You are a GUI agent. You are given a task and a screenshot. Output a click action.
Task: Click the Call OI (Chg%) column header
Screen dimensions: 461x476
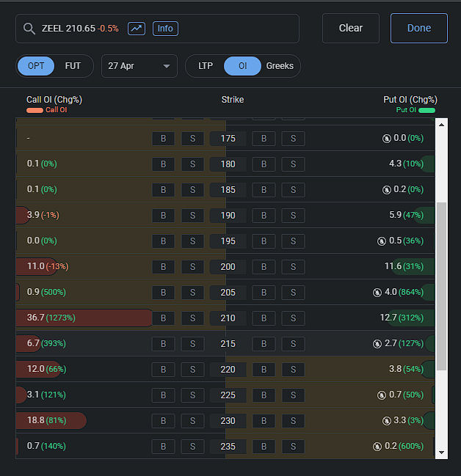[54, 100]
